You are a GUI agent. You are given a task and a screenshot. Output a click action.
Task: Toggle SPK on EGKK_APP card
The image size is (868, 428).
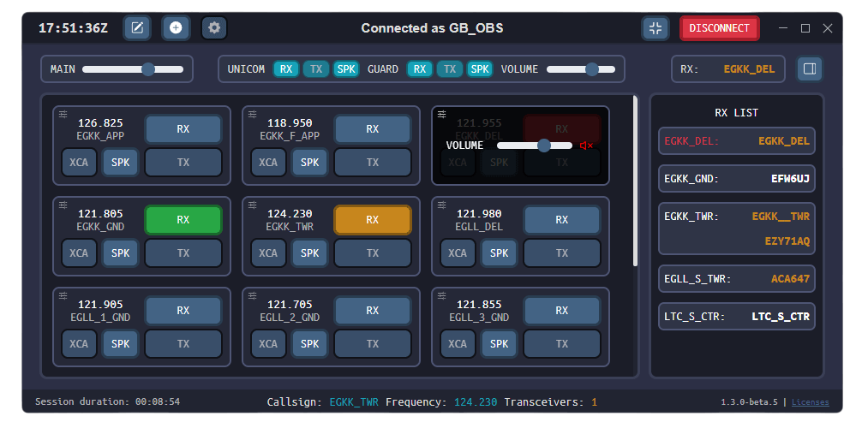(x=121, y=162)
